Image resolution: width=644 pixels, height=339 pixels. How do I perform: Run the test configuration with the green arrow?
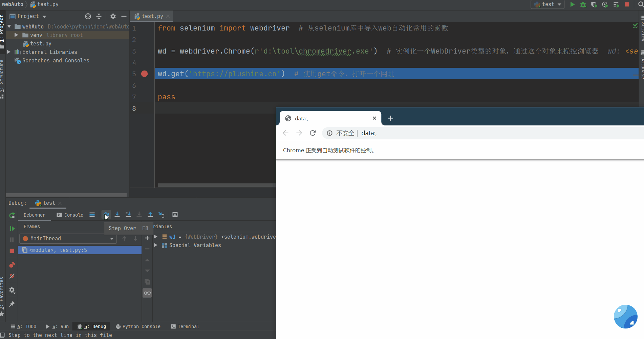click(572, 4)
